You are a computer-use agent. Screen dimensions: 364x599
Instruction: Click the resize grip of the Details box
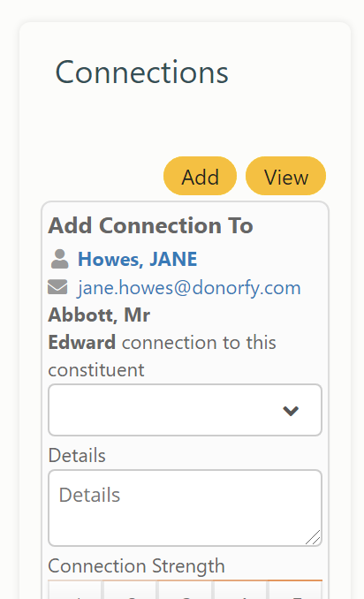click(313, 537)
